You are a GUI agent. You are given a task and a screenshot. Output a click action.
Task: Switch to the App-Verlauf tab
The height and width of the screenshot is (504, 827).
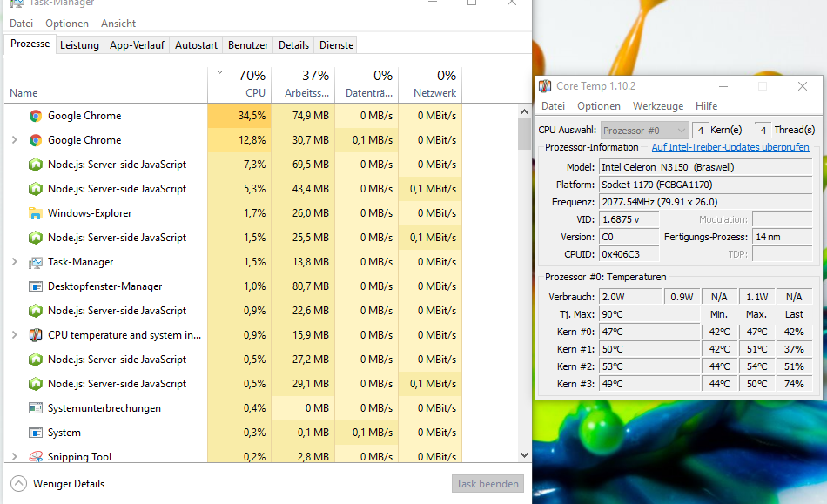[138, 44]
